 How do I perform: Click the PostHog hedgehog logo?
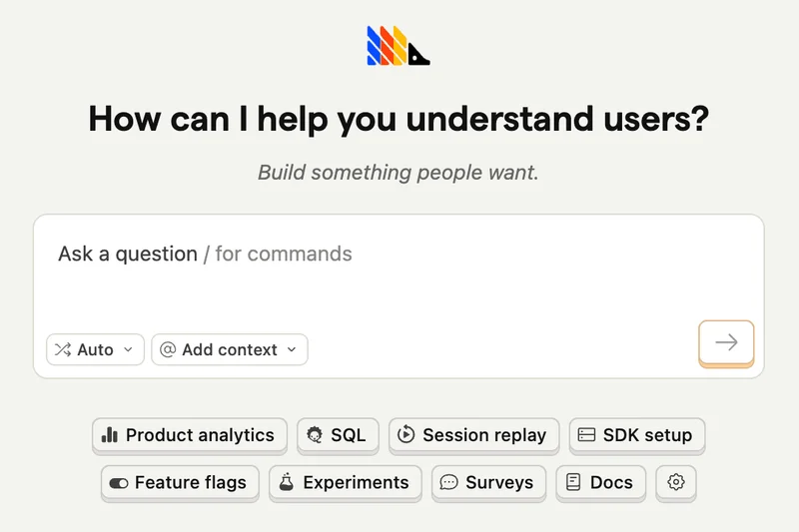pyautogui.click(x=399, y=46)
